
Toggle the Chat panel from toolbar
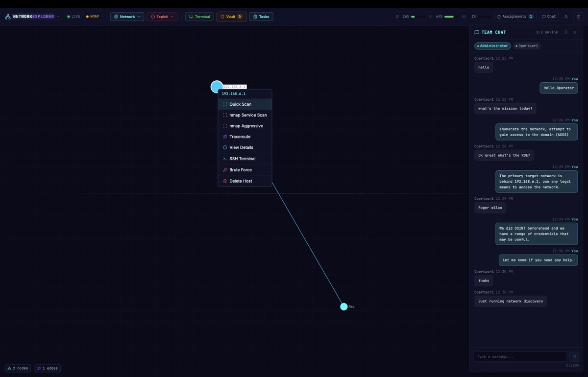(549, 17)
